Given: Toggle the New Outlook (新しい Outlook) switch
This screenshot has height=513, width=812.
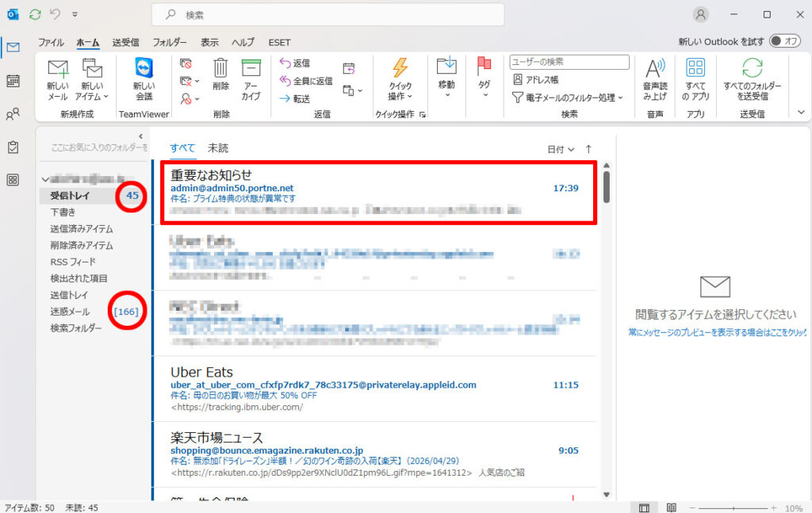Looking at the screenshot, I should click(x=784, y=41).
